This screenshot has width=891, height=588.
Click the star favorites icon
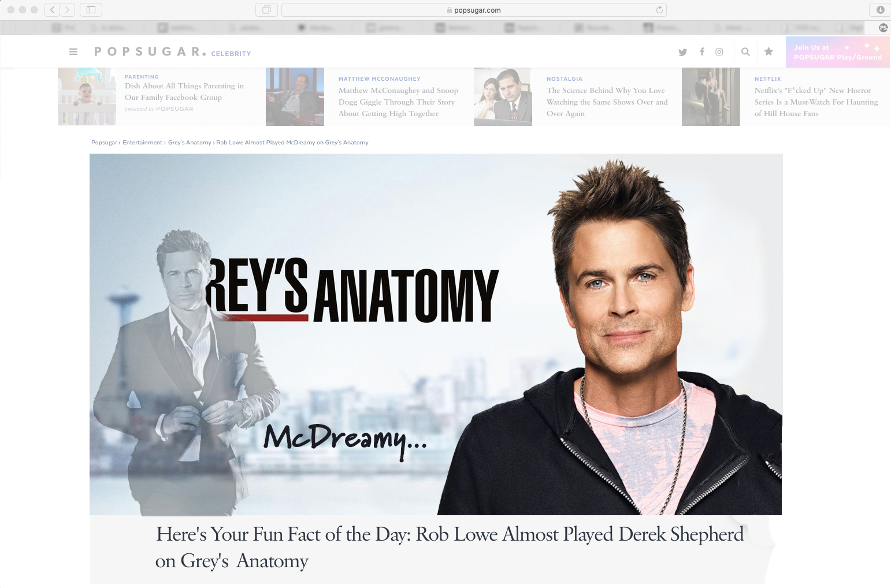coord(769,52)
